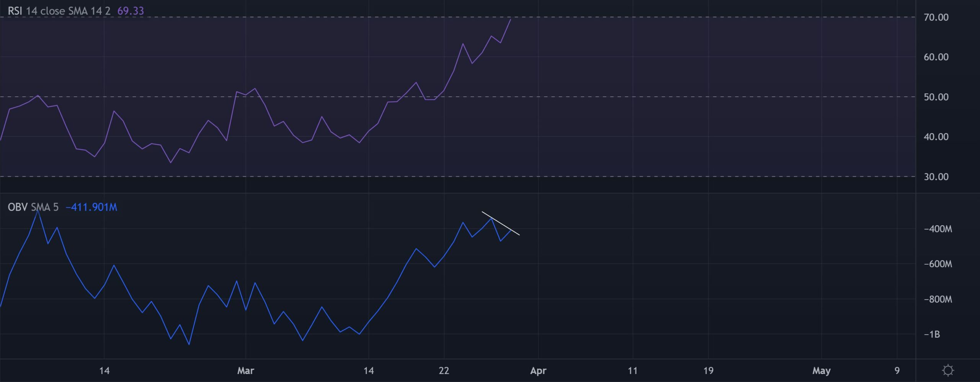Click the OBV indicator title label
Image resolution: width=980 pixels, height=382 pixels.
coord(18,207)
